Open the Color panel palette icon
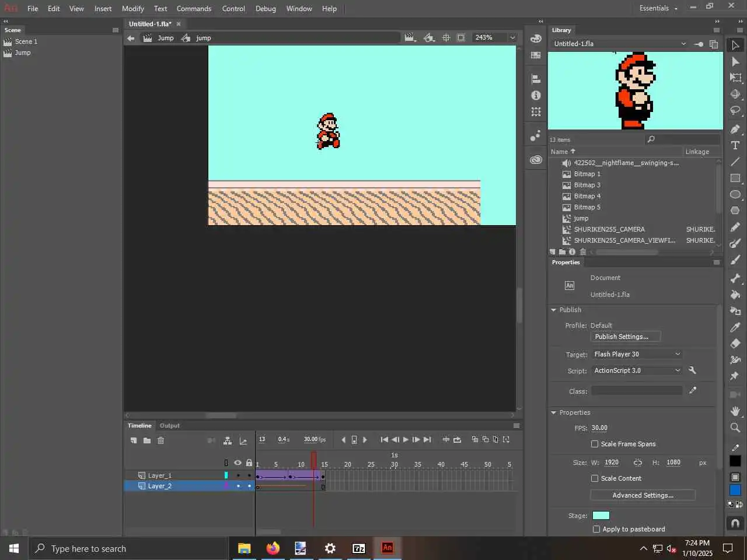747x560 pixels. 536,38
